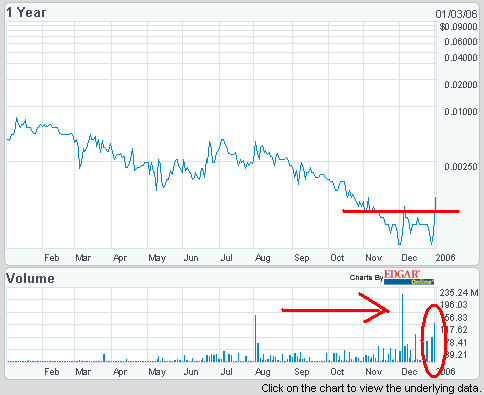Image resolution: width=484 pixels, height=395 pixels.
Task: Click 'May' on the price chart axis
Action: 157,258
